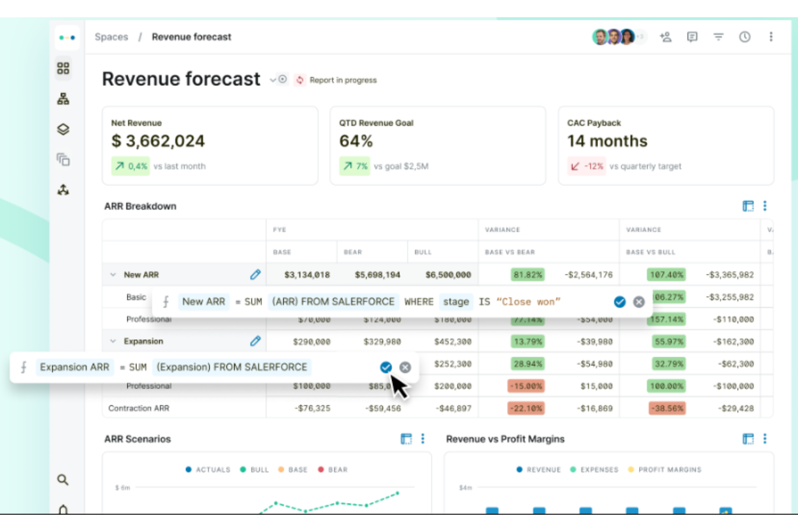Cancel the Expansion ARR formula edit

[x=405, y=367]
